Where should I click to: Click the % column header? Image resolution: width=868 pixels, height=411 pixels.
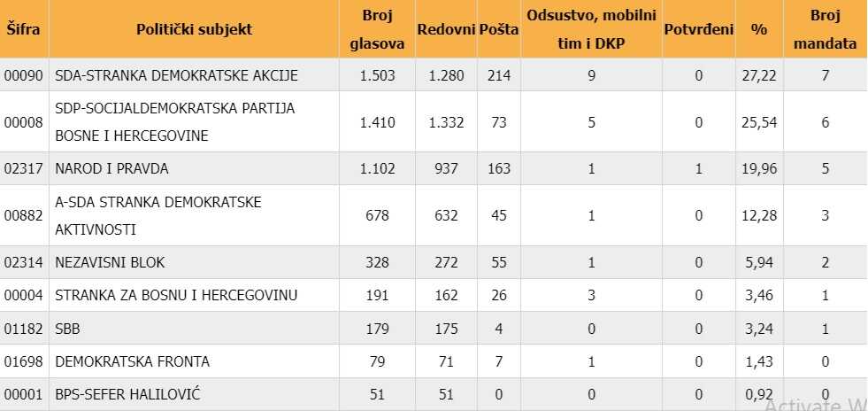tap(759, 29)
